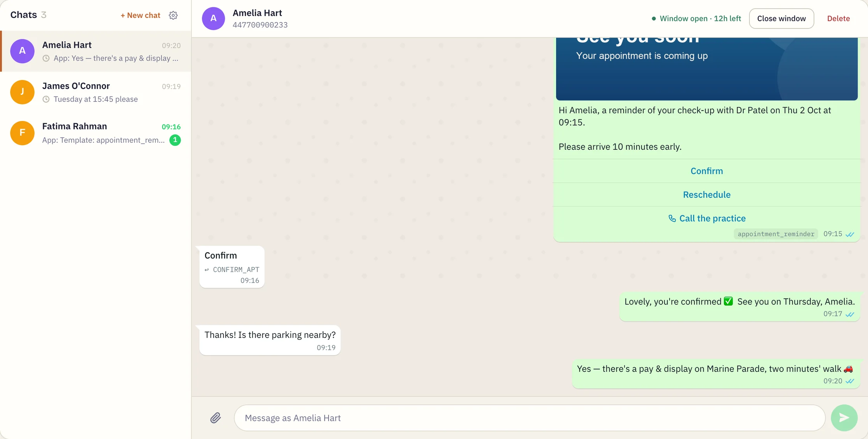Click Amelia Hart's purple avatar in header
The width and height of the screenshot is (868, 439).
tap(213, 18)
